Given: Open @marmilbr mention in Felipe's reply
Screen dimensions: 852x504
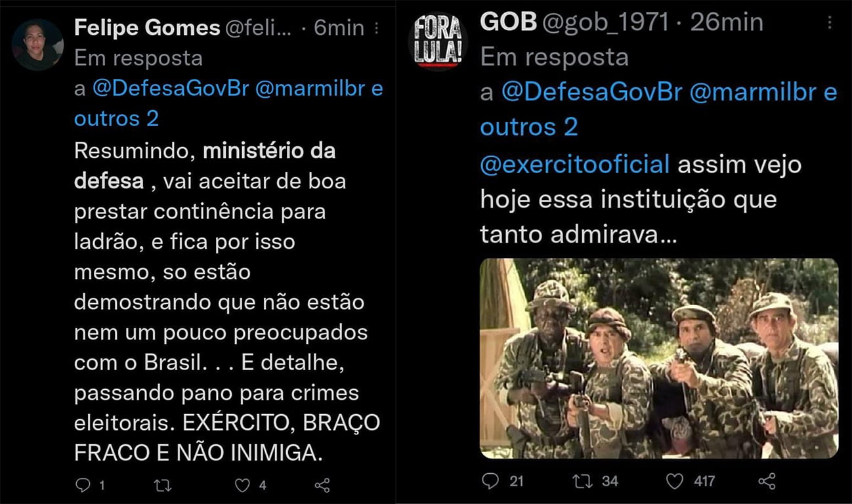Looking at the screenshot, I should [x=309, y=89].
